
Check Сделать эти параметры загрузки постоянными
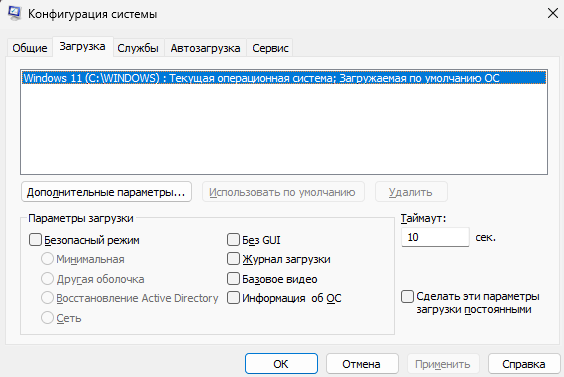click(408, 297)
